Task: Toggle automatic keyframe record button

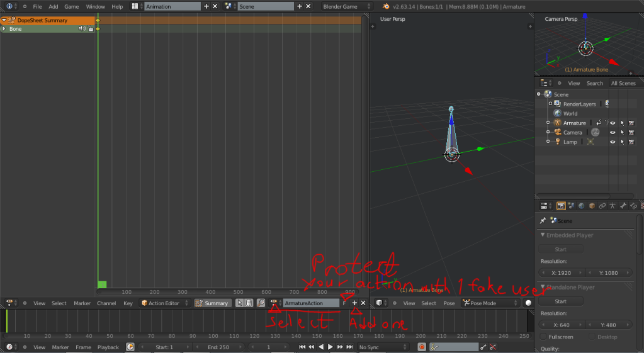Action: tap(421, 347)
